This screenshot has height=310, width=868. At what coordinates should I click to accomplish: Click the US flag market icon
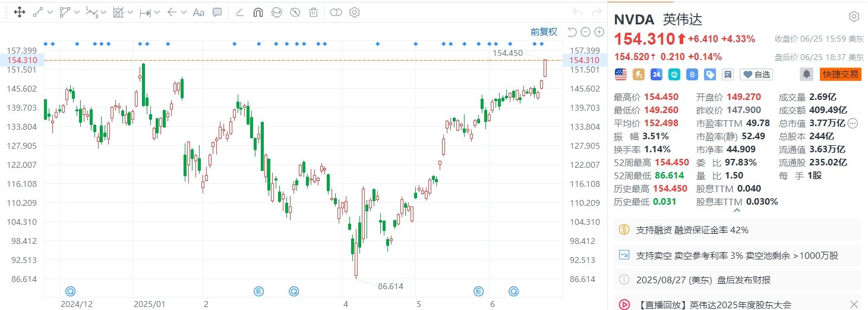620,74
